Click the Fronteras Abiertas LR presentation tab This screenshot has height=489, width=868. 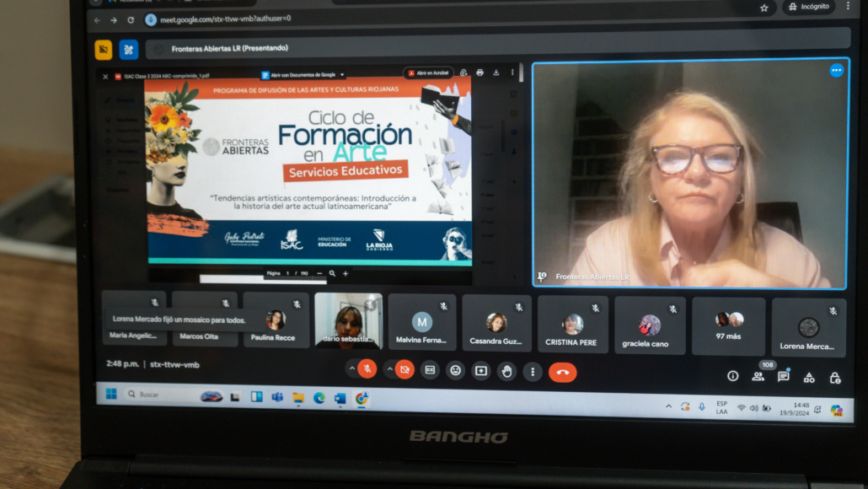click(229, 48)
